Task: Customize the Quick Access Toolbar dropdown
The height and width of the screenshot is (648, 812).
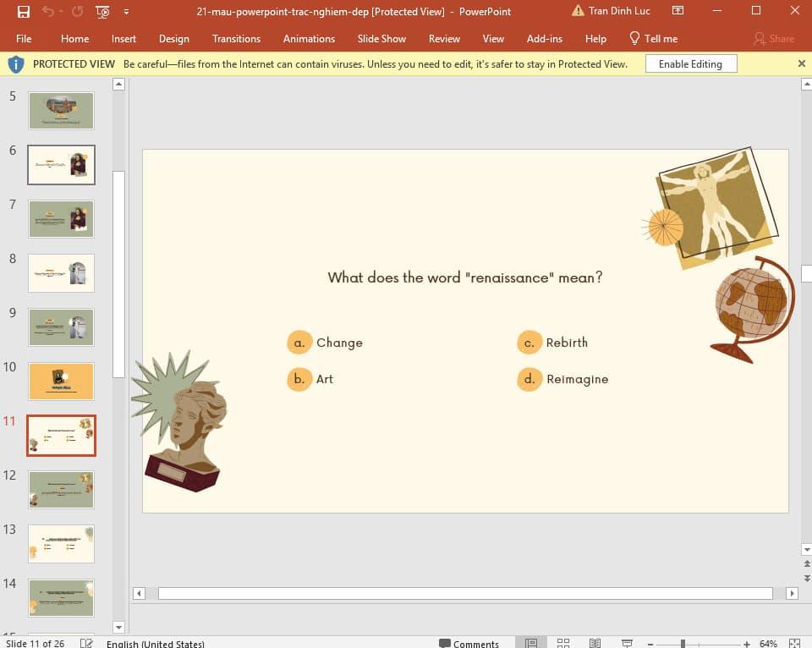Action: [x=123, y=12]
